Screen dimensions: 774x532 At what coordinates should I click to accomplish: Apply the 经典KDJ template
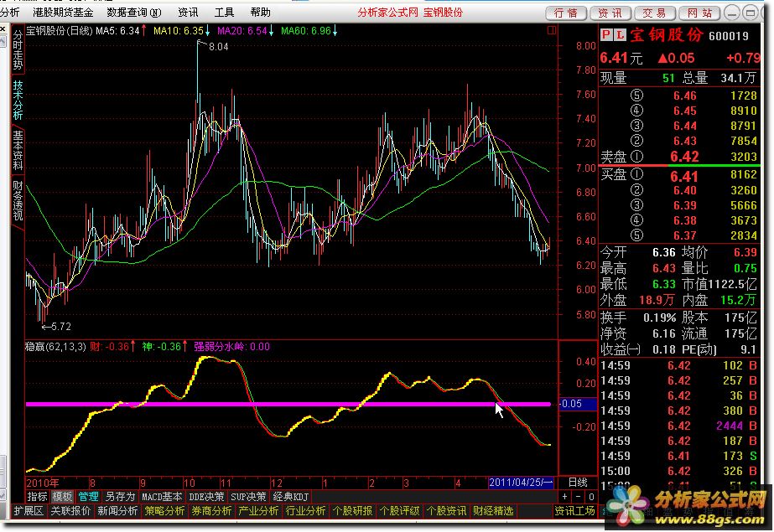point(290,497)
